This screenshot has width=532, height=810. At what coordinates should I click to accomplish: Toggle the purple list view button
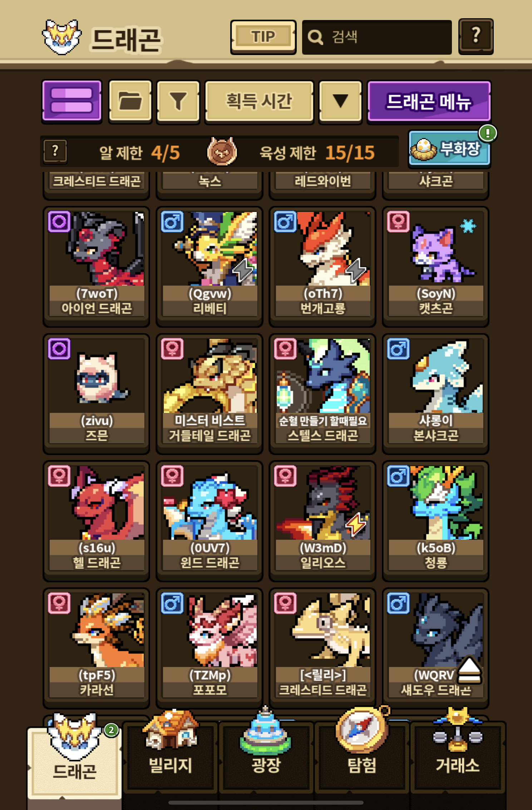coord(72,101)
